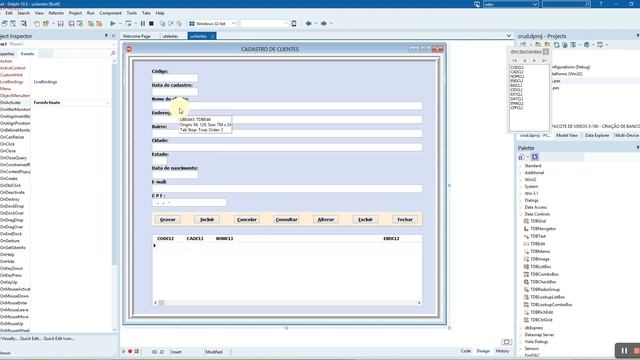
Task: Switch to the Data Explorer tab
Action: click(597, 136)
